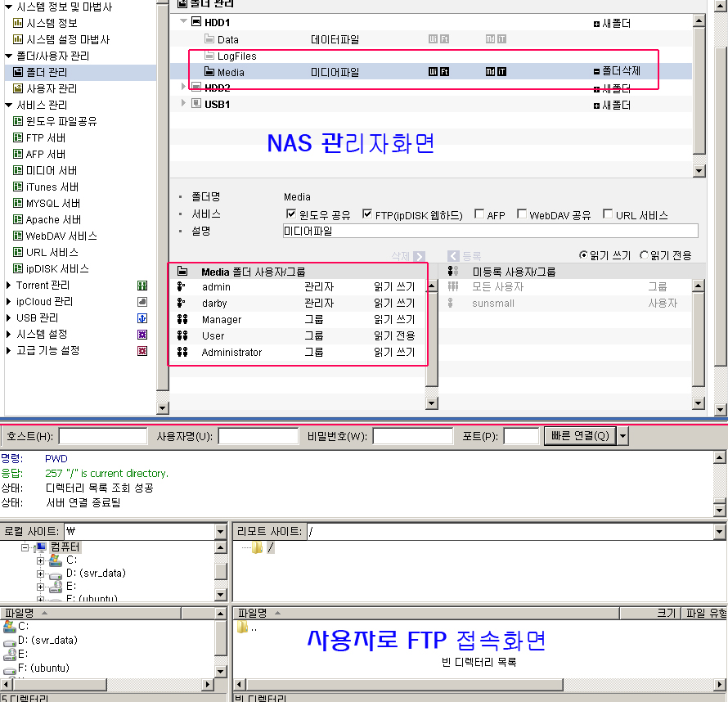Click the Data folder icon in HDD1
Viewport: 728px width, 702px height.
pyautogui.click(x=209, y=39)
